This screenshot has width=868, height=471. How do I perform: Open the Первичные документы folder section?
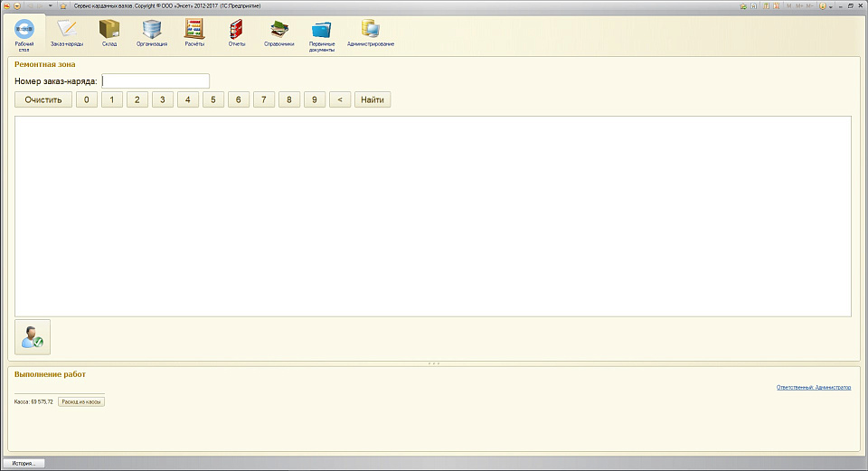[322, 34]
